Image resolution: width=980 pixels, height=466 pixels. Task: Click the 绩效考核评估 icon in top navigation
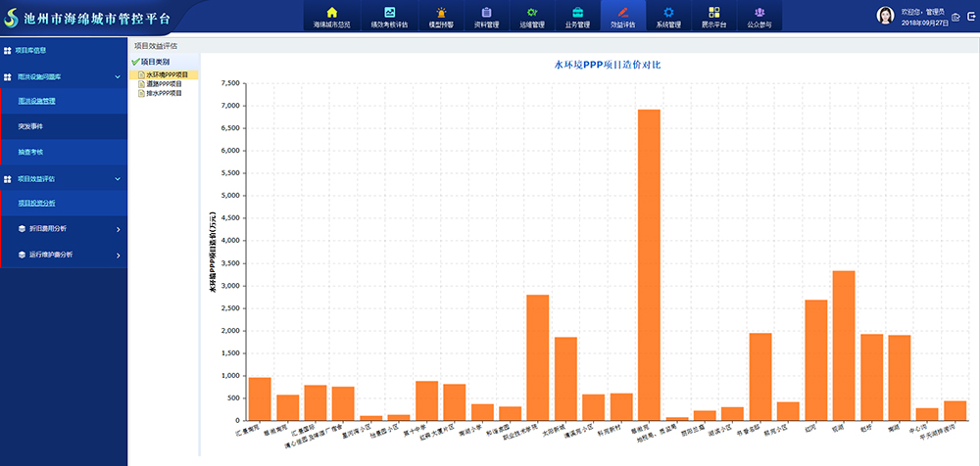[x=389, y=13]
